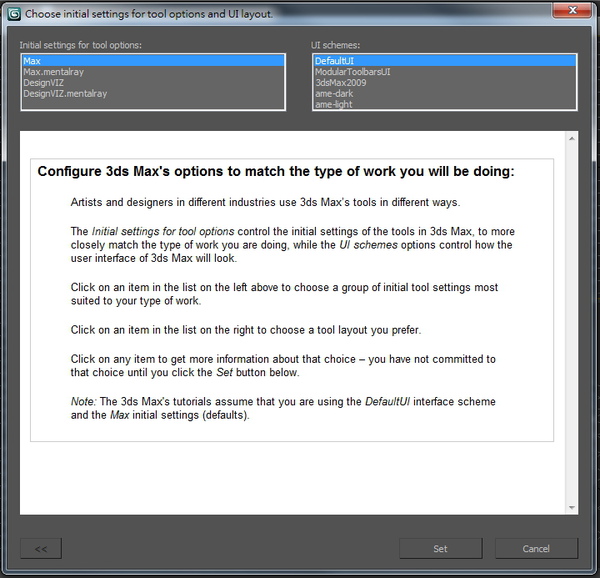Viewport: 600px width, 578px height.
Task: Click the 'Configure 3ds Max's options' heading
Action: (276, 171)
